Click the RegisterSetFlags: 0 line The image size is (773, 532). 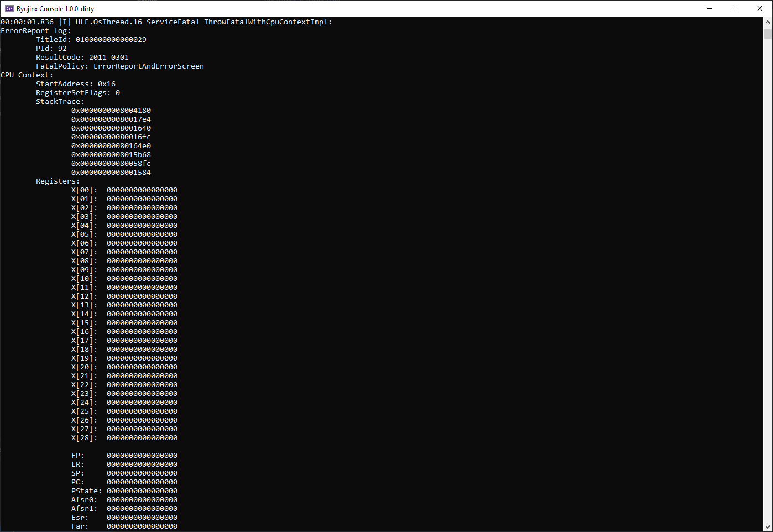point(78,93)
